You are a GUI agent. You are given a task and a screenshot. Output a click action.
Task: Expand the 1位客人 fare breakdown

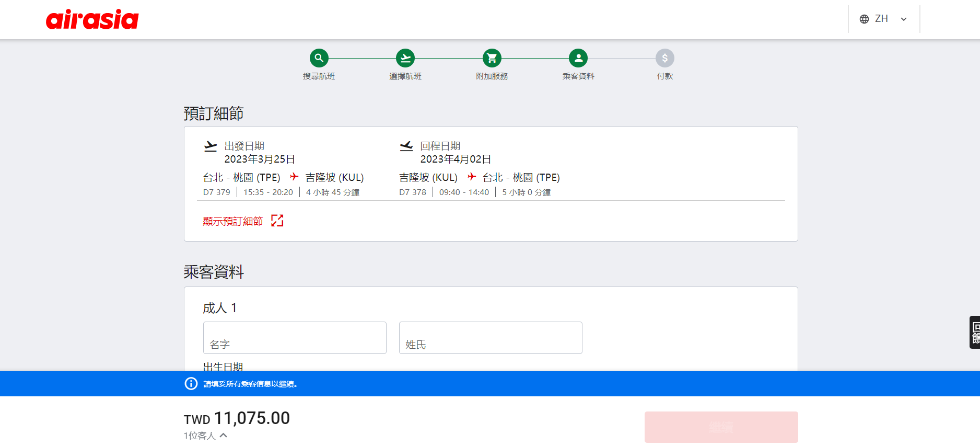pos(205,436)
